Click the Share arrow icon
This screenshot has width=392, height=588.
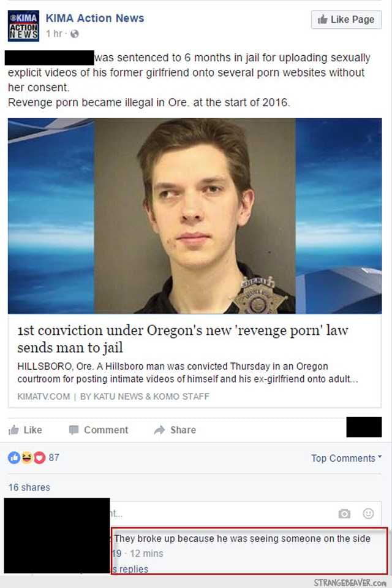(159, 430)
